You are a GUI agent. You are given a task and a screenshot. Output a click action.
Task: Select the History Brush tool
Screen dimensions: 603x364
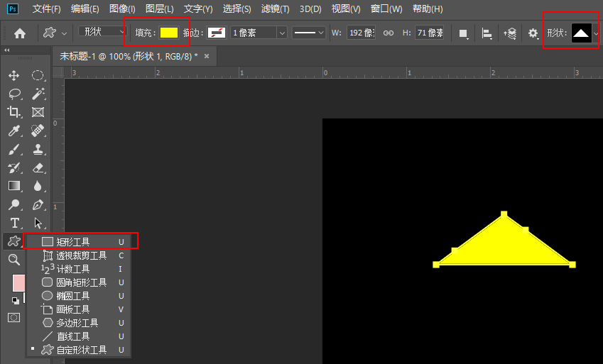pos(13,167)
